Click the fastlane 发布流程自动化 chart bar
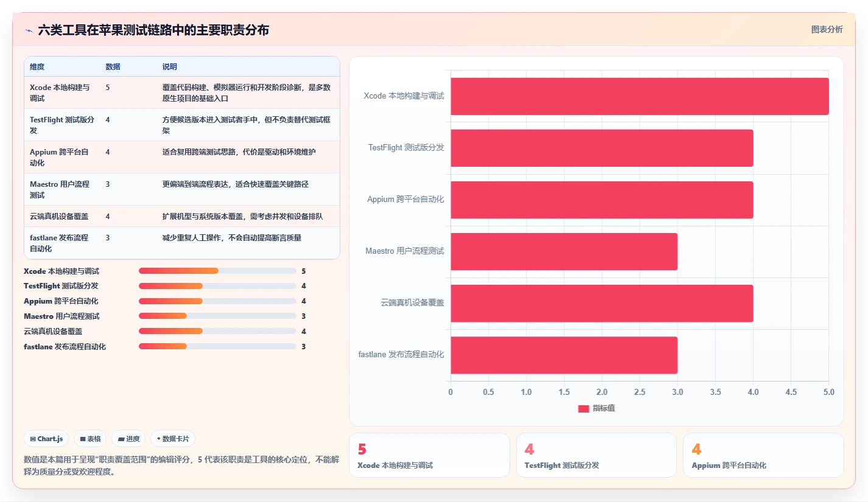The height and width of the screenshot is (502, 868). pos(564,355)
